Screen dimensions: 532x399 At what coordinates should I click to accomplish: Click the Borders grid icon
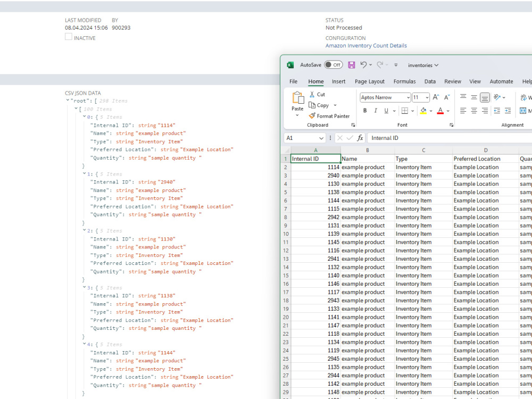[405, 111]
